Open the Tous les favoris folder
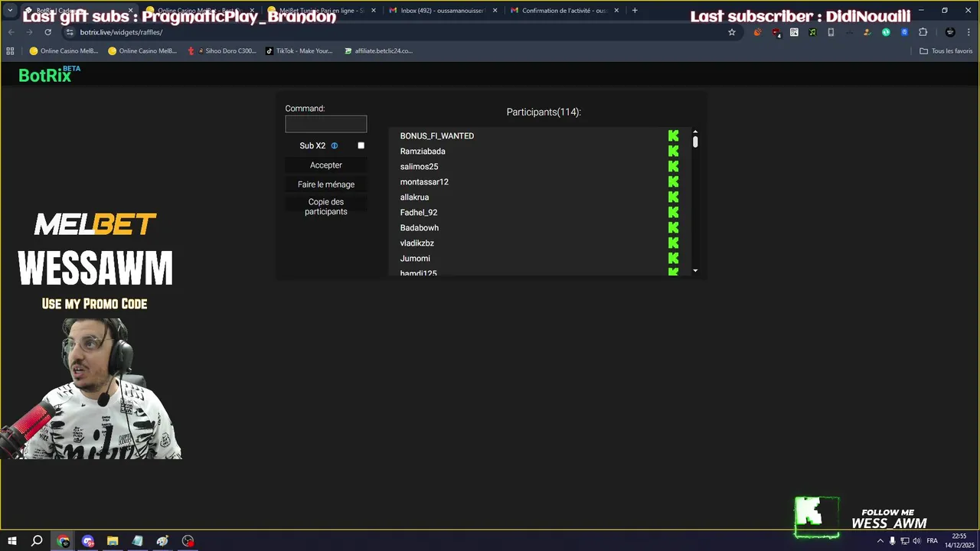Image resolution: width=980 pixels, height=551 pixels. [x=946, y=51]
